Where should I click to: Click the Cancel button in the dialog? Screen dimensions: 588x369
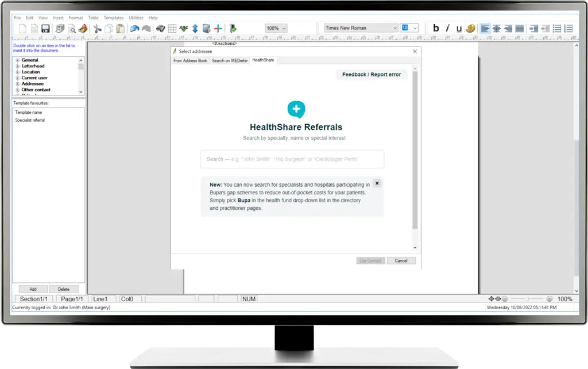tap(401, 261)
